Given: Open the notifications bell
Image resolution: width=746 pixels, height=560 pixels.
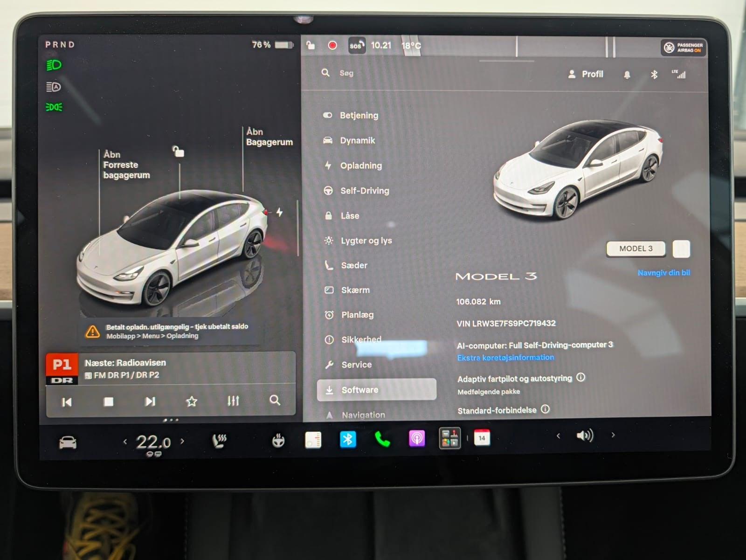Looking at the screenshot, I should 627,75.
